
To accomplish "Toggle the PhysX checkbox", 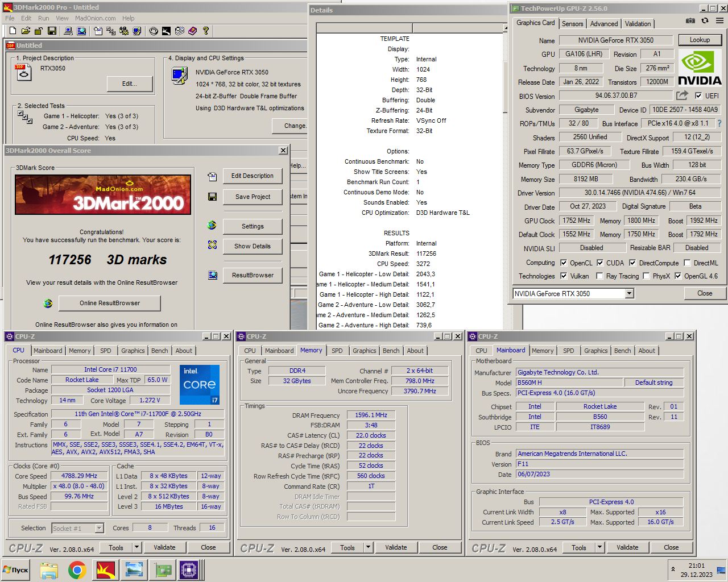I will [646, 276].
